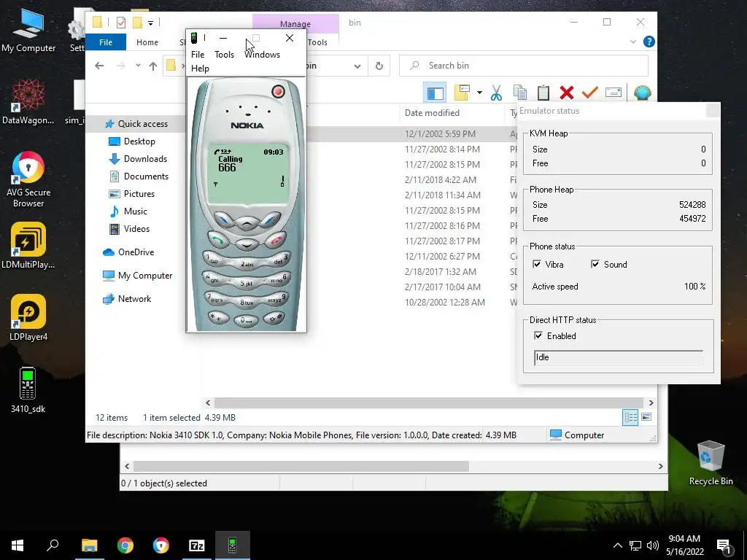Open 7-Zip from the taskbar
The image size is (747, 560).
coord(197,545)
